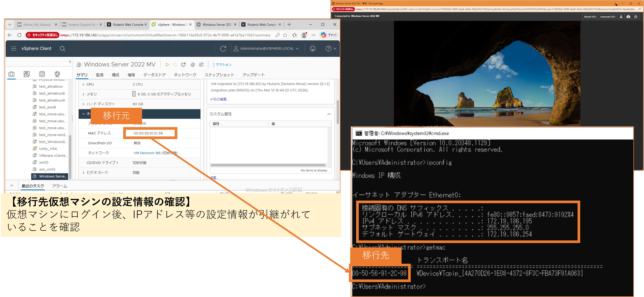This screenshot has width=644, height=297.
Task: Click the browser back arrow in vSphere window
Action: click(x=10, y=35)
